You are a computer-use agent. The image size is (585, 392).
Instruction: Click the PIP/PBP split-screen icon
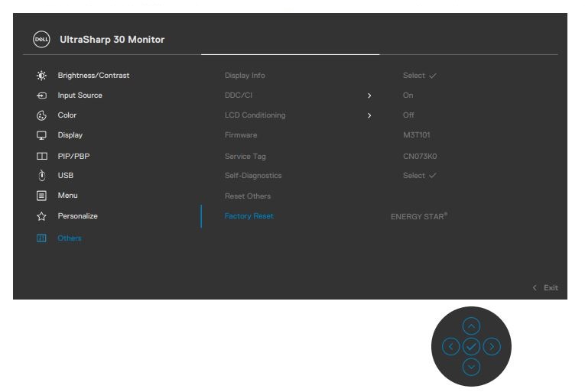click(42, 157)
